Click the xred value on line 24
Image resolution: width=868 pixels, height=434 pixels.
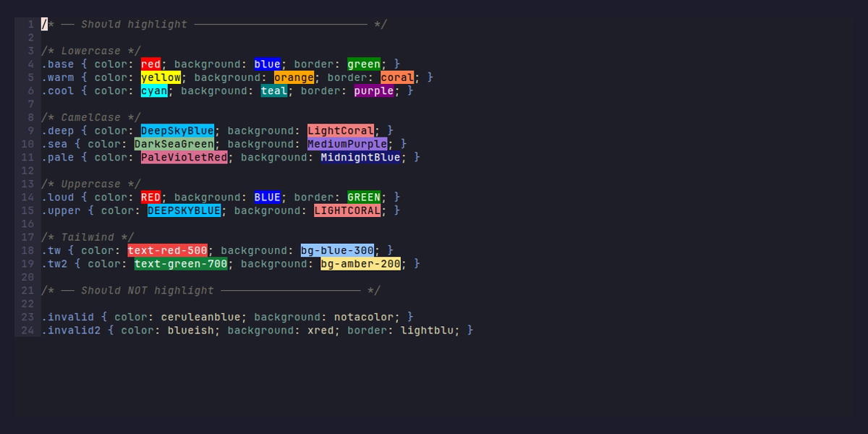coord(320,331)
